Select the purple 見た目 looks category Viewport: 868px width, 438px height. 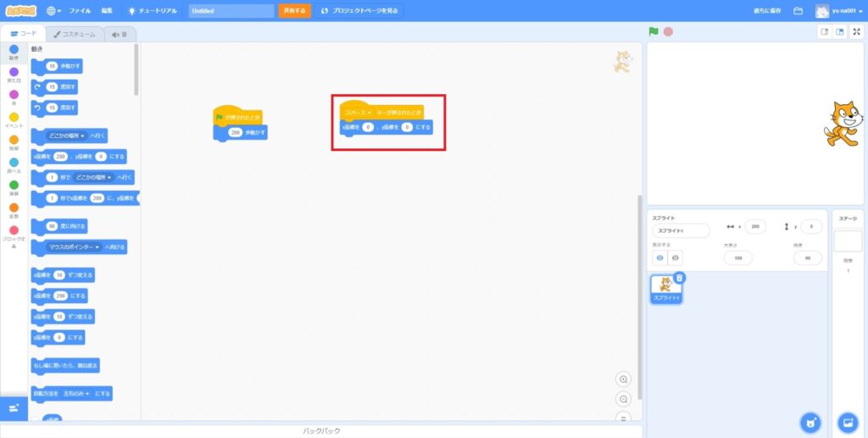coord(14,75)
